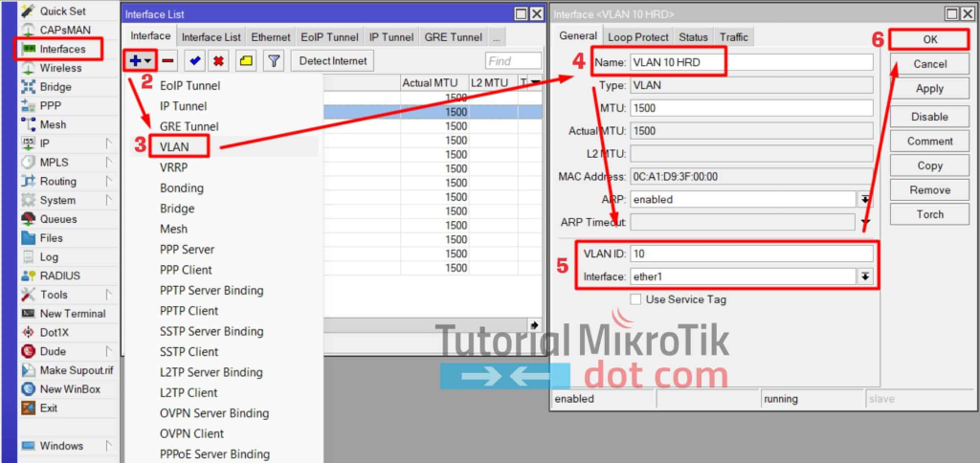Viewport: 980px width, 463px height.
Task: Open the ARP dropdown arrow
Action: tap(865, 199)
